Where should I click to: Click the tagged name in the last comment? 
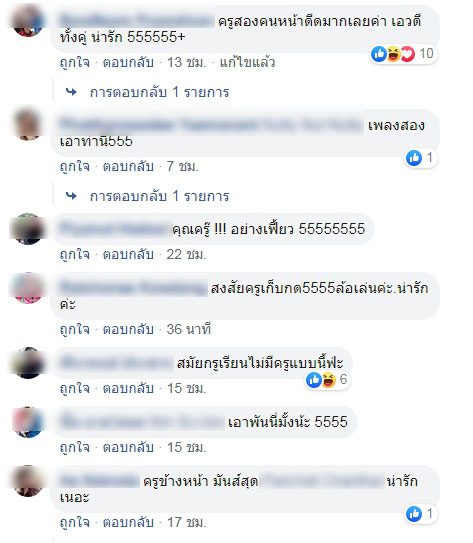[x=322, y=481]
